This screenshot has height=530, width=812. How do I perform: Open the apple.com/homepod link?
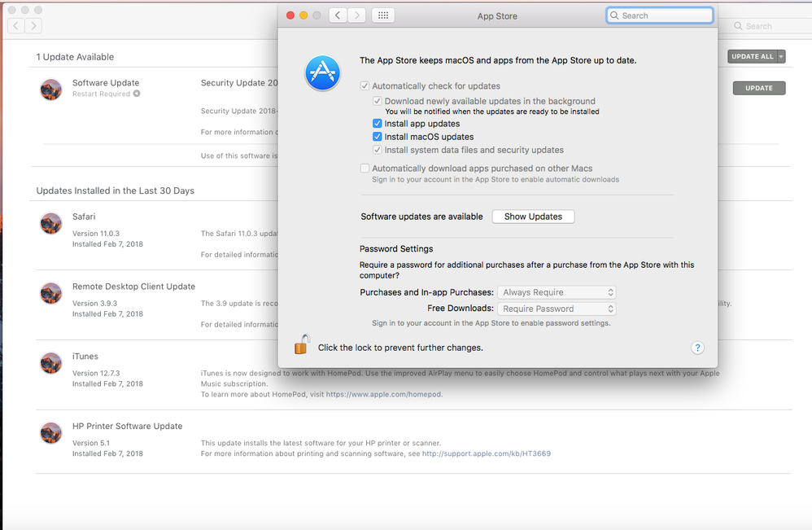pos(384,394)
